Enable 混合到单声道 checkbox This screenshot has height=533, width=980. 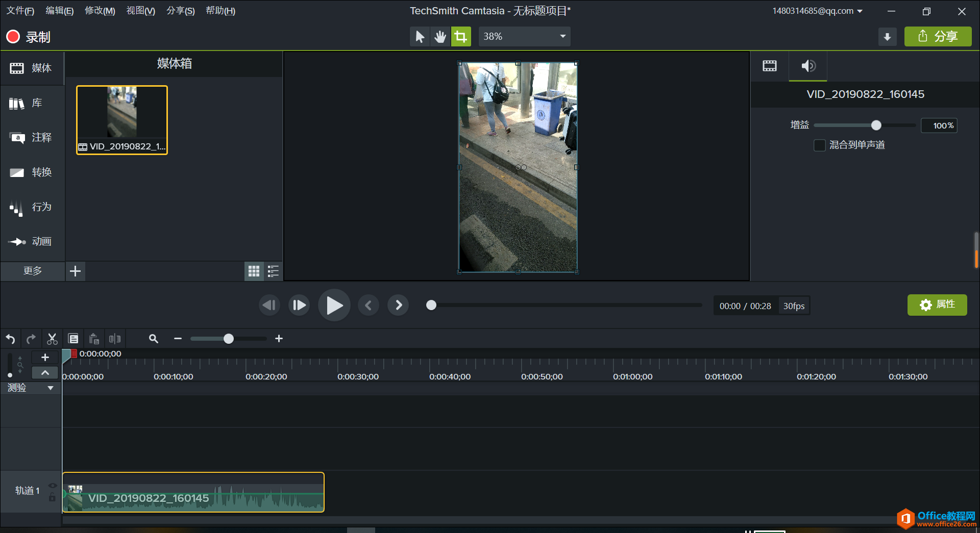819,145
